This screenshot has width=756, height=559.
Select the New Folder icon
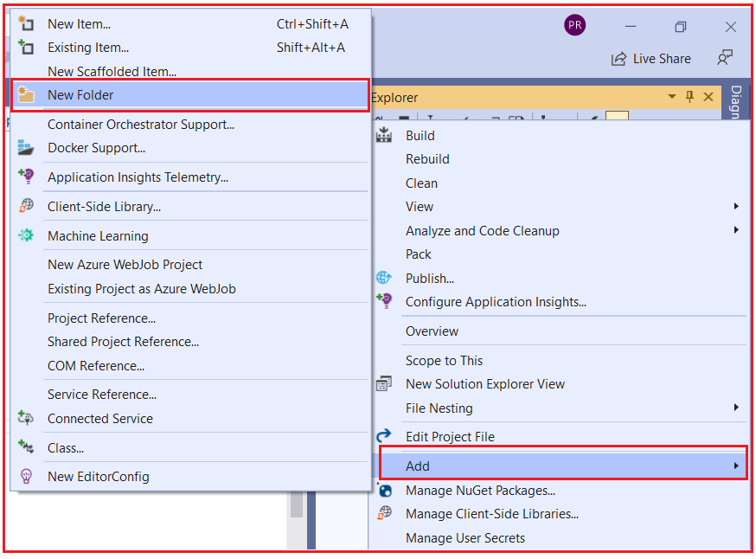[x=26, y=94]
